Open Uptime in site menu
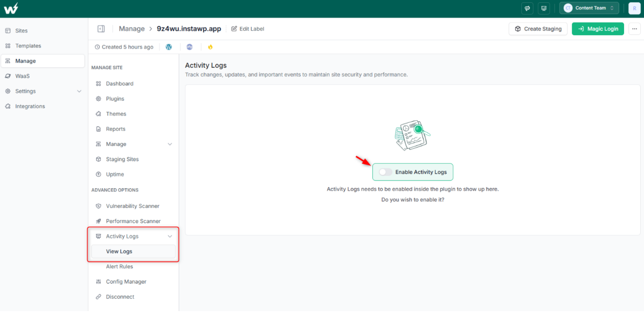This screenshot has height=317, width=644. (134, 175)
